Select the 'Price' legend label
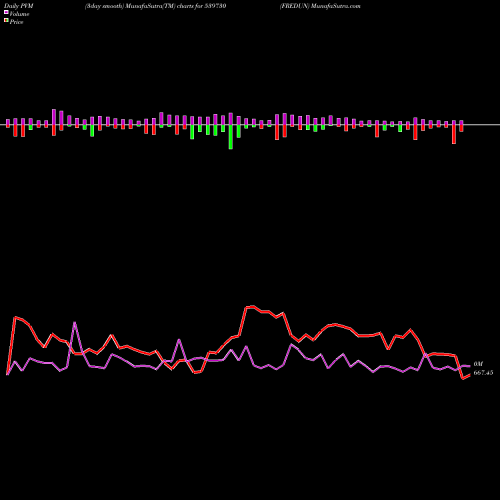 coord(16,22)
